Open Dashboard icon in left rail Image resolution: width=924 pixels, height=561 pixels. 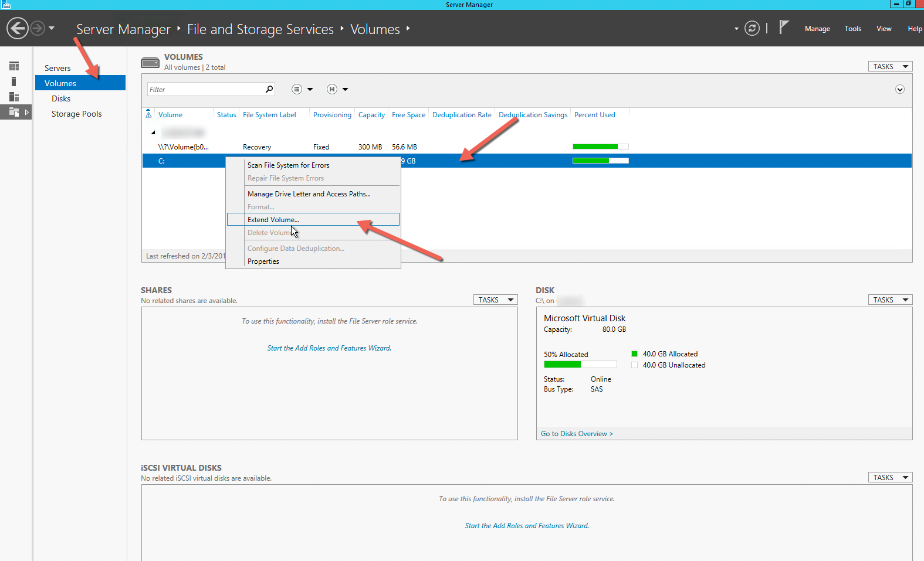[14, 66]
